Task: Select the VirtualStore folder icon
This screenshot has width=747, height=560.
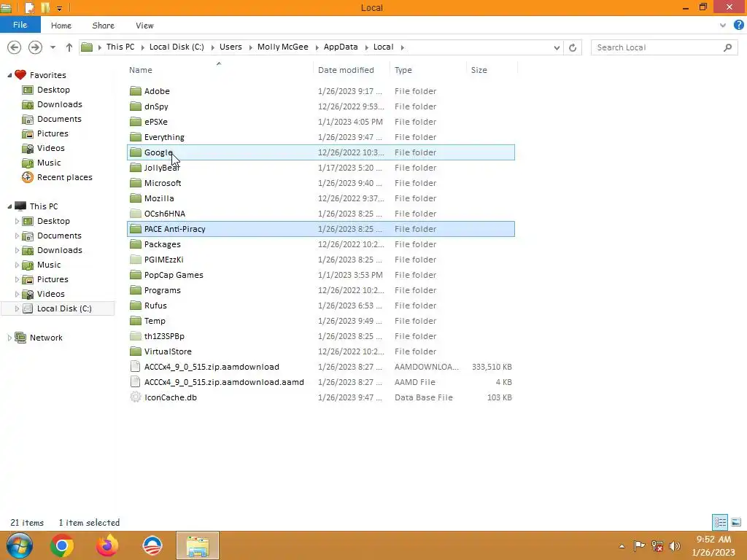Action: click(x=136, y=351)
